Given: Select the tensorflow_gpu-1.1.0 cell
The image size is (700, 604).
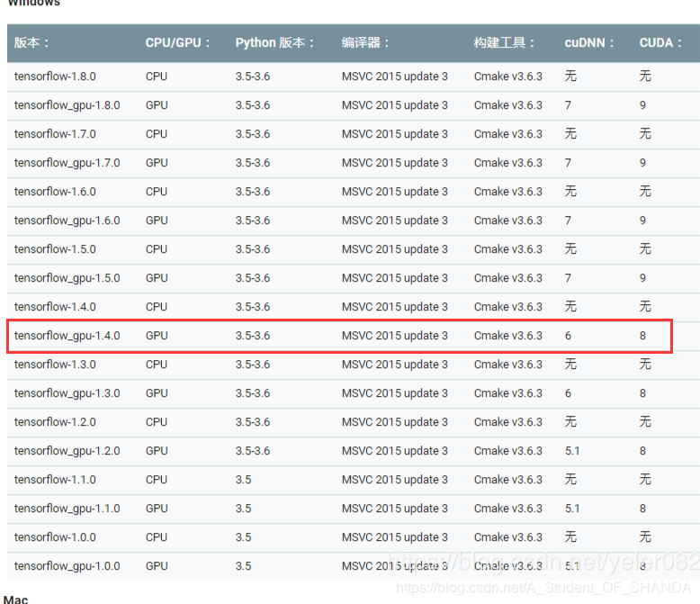Looking at the screenshot, I should coord(67,509).
